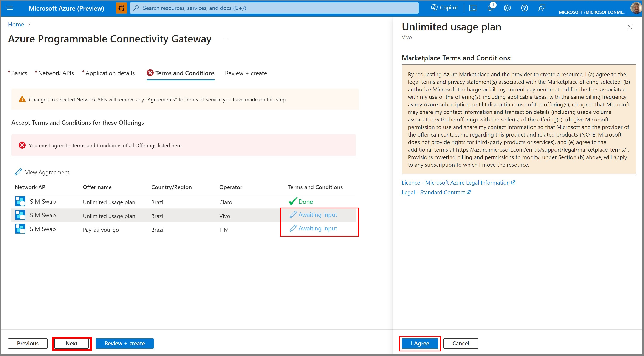Select the Claro operator cell

[226, 202]
